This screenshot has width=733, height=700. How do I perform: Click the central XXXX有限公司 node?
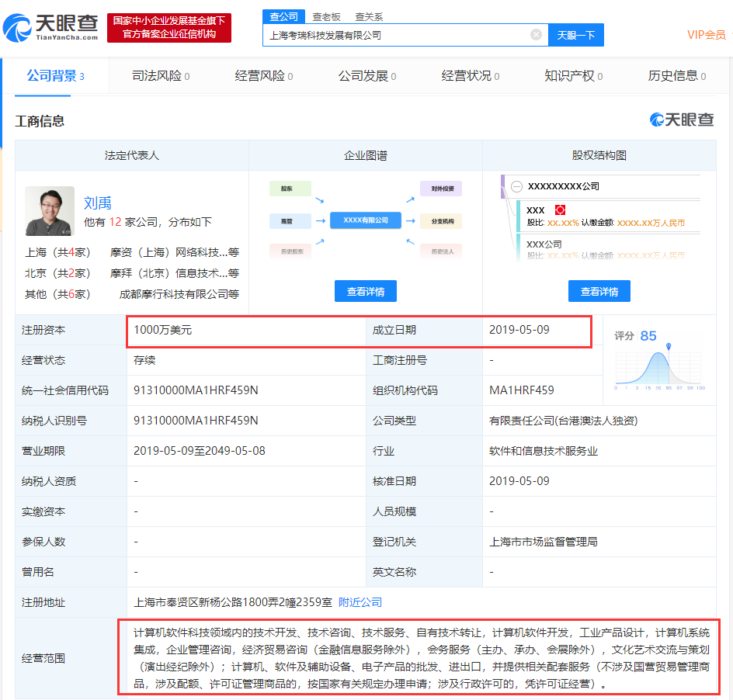[365, 220]
